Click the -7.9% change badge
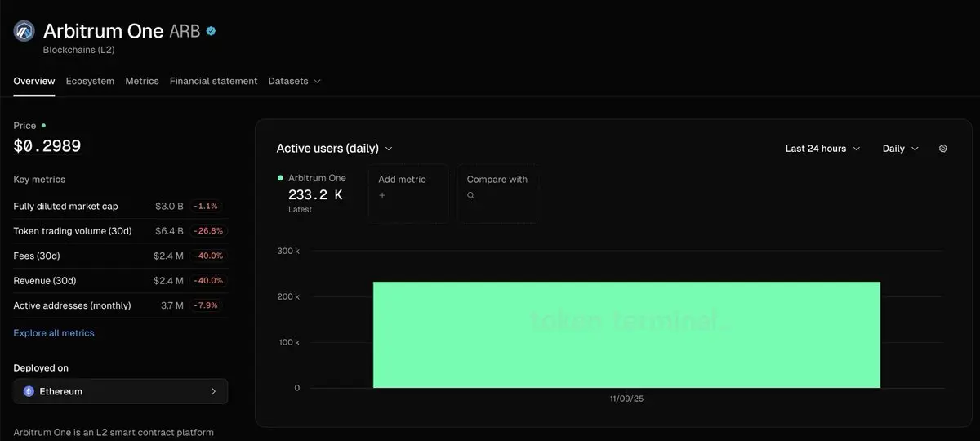Image resolution: width=980 pixels, height=441 pixels. click(207, 305)
